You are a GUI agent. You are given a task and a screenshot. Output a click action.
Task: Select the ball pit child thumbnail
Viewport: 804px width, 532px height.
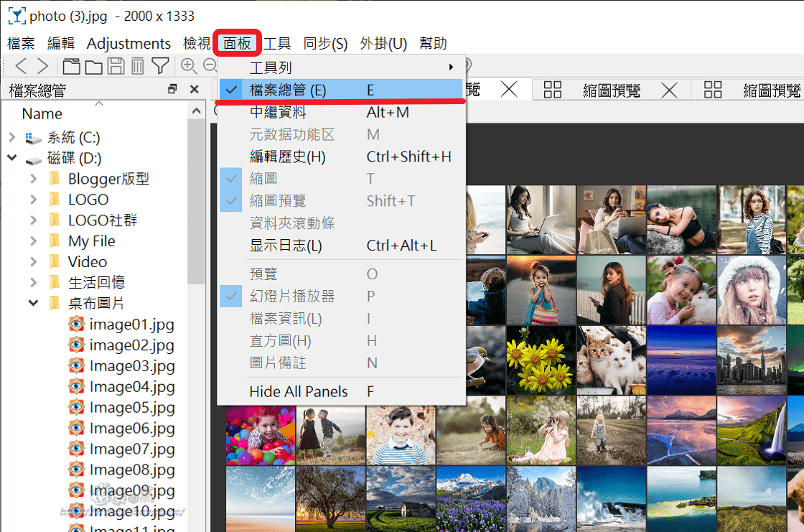(x=261, y=435)
